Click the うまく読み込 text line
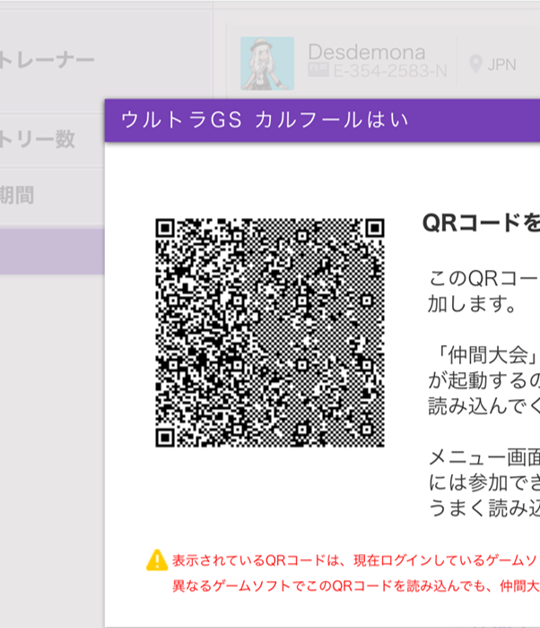Screen dimensions: 540x628 (x=484, y=509)
